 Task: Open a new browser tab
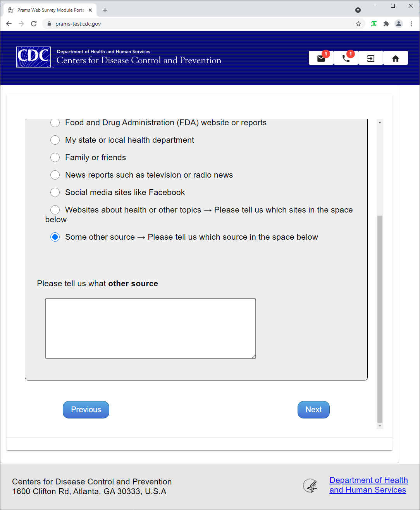[105, 10]
